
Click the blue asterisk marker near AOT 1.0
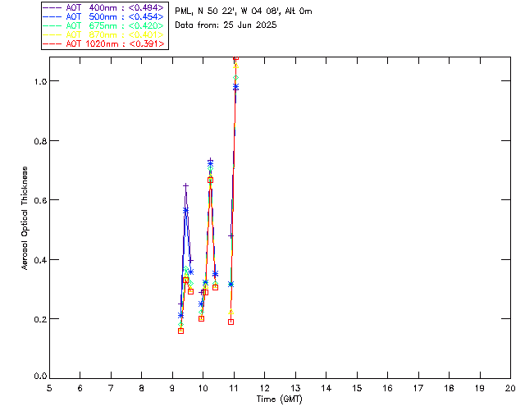click(x=235, y=87)
